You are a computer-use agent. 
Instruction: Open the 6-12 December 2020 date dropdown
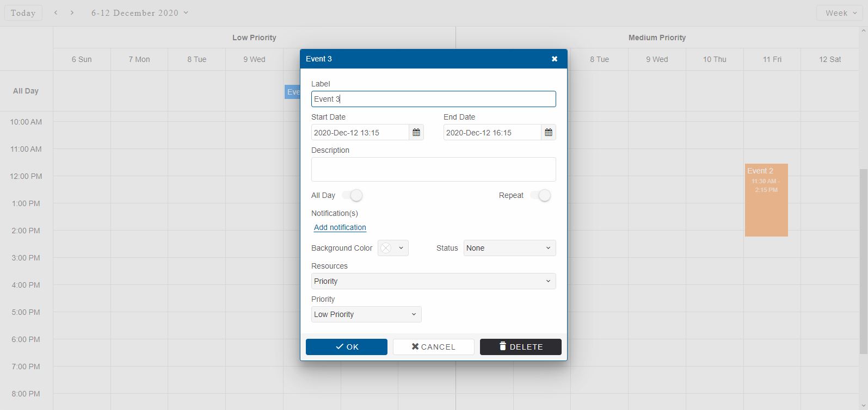140,13
